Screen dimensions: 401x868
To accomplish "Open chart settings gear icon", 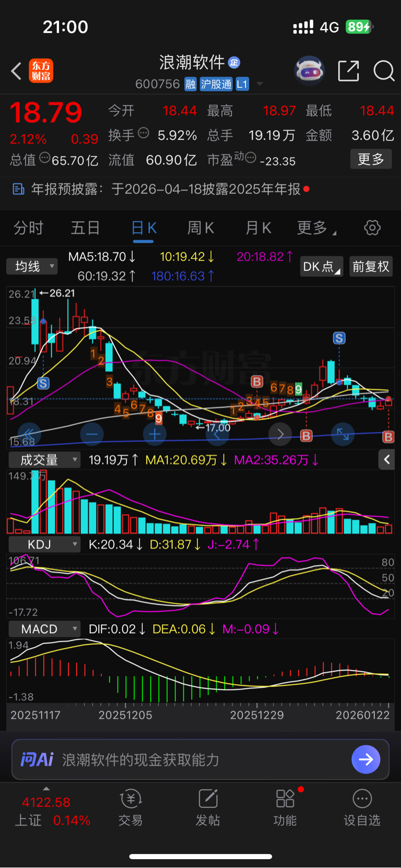I will pos(372,228).
